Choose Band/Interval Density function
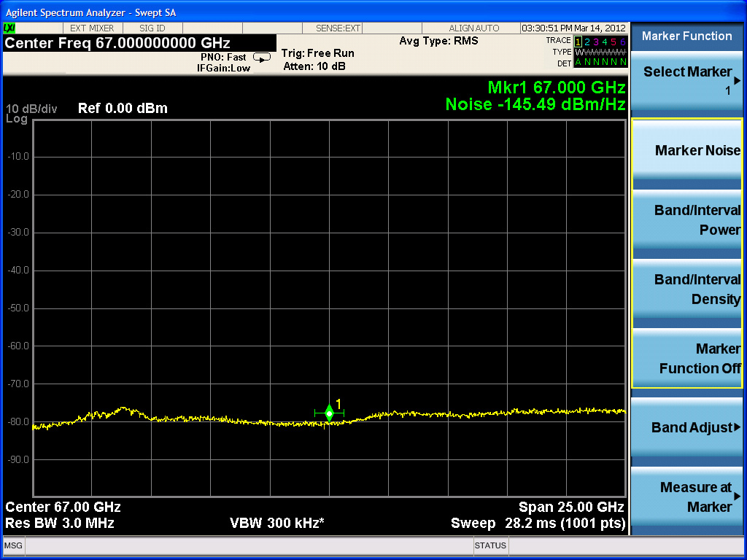Viewport: 747px width, 560px height. point(686,289)
